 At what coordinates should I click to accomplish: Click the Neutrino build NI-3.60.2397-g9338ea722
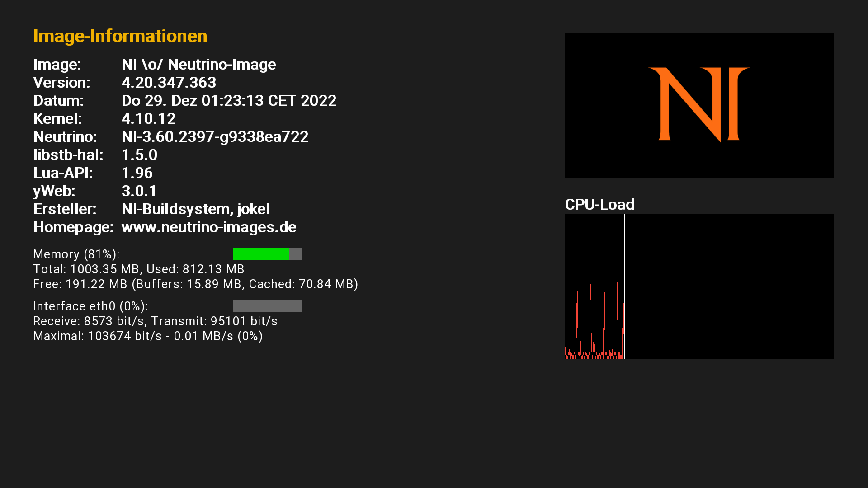pos(215,136)
